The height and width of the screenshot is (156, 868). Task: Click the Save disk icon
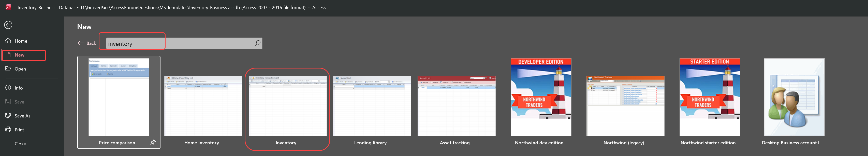[8, 101]
